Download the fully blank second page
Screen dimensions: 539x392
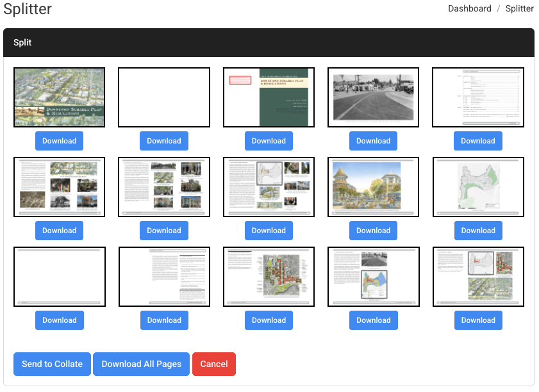tap(164, 141)
